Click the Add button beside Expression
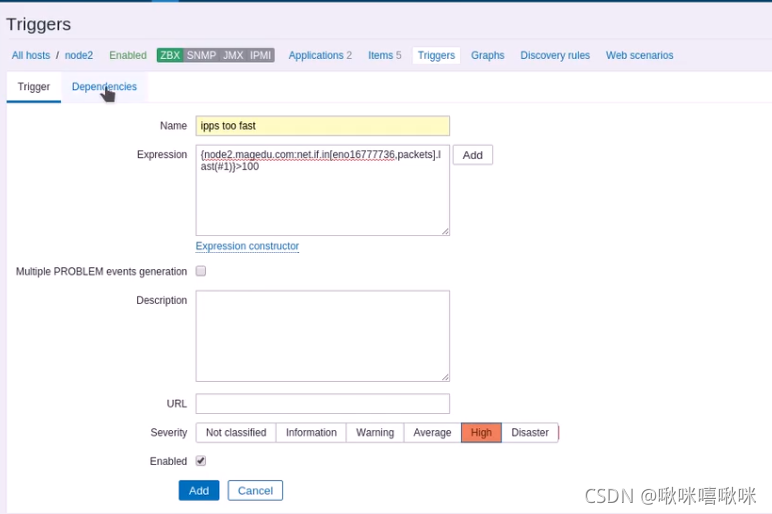Image resolution: width=772 pixels, height=514 pixels. pos(473,155)
